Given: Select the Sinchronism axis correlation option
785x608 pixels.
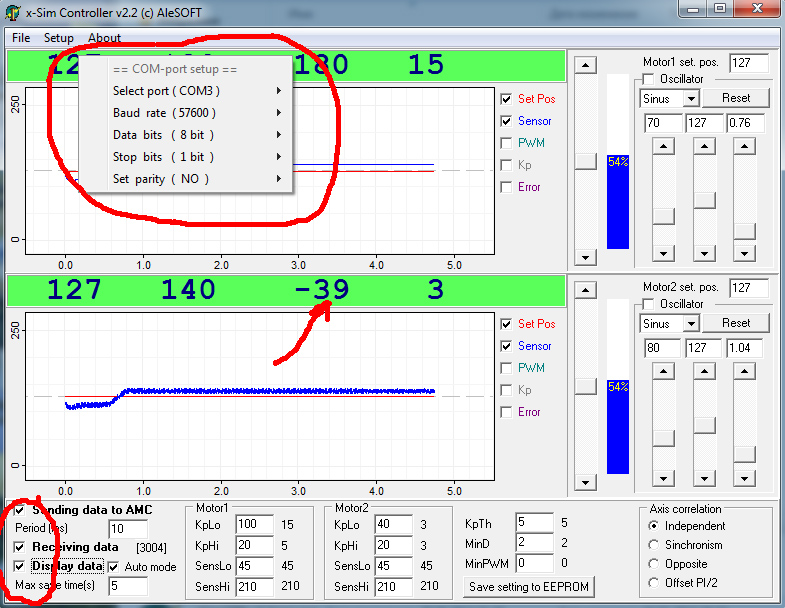Looking at the screenshot, I should coord(655,545).
